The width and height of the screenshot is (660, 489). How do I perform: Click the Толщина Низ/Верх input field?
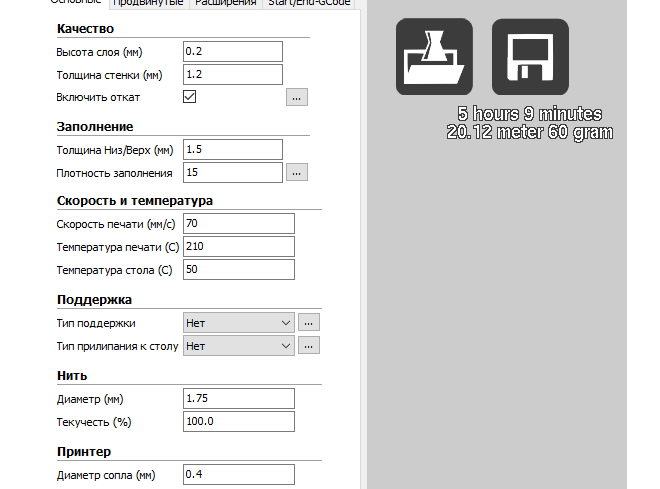click(233, 149)
